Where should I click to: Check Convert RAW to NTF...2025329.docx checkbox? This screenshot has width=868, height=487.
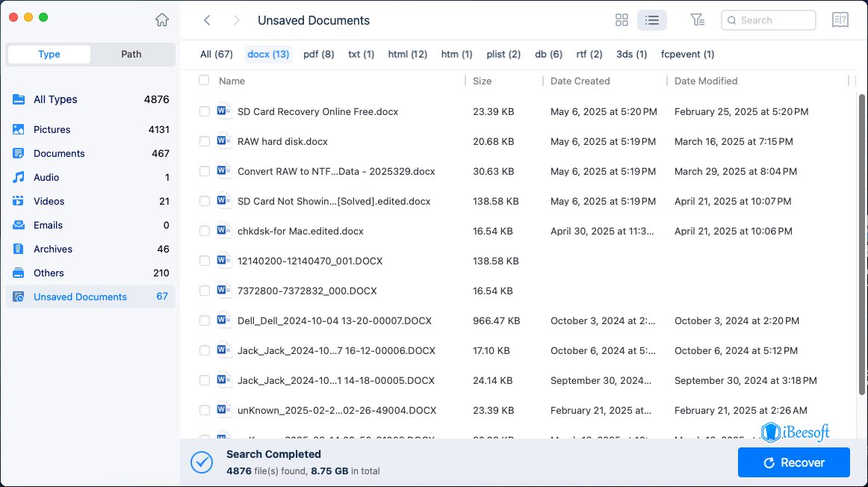click(x=204, y=171)
